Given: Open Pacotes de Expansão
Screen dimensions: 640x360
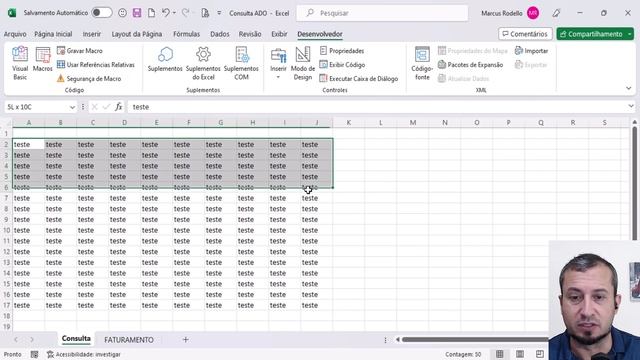Looking at the screenshot, I should [x=470, y=64].
